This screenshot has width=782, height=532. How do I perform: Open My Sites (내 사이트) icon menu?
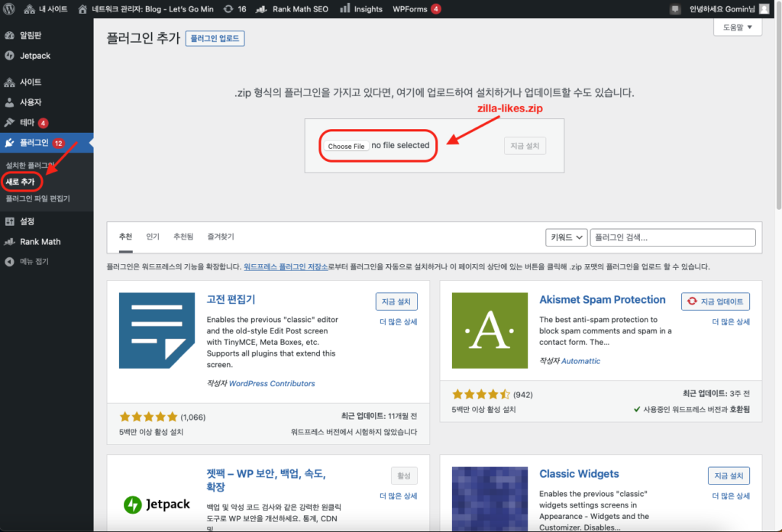(x=30, y=9)
